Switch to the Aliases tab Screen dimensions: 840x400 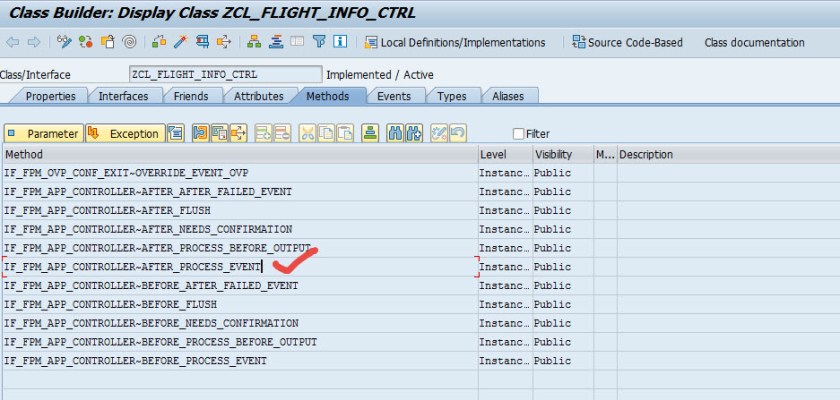(508, 96)
